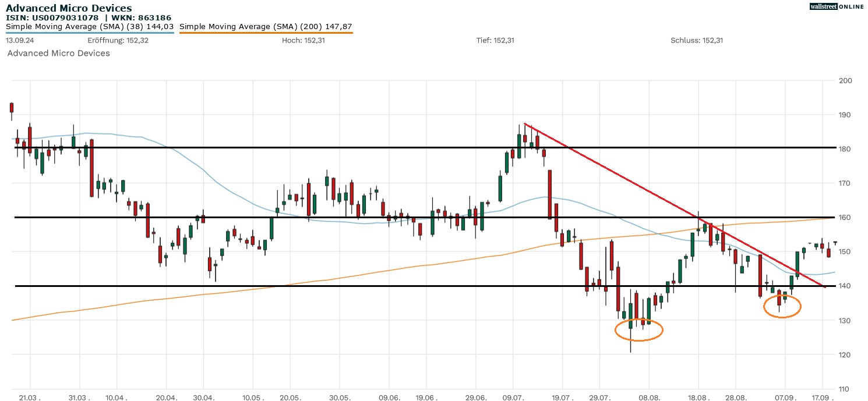The height and width of the screenshot is (401, 868).
Task: Click the 28.08. date axis label
Action: click(x=736, y=398)
